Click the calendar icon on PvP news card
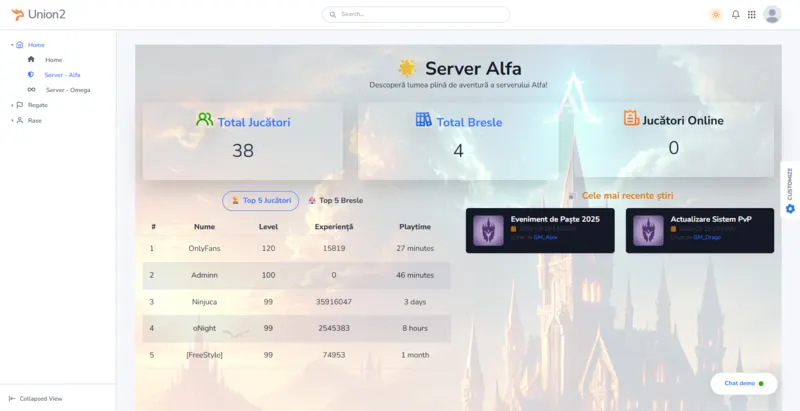 pos(673,229)
